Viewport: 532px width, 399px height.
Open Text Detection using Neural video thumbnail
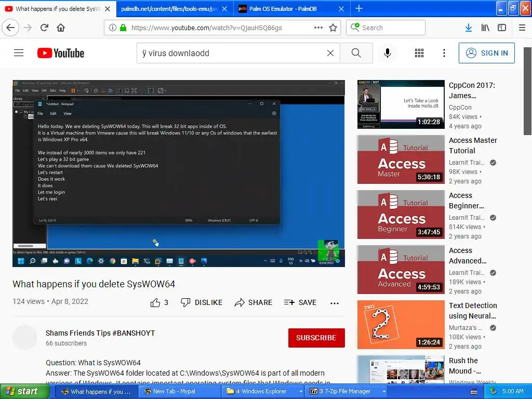pyautogui.click(x=401, y=325)
